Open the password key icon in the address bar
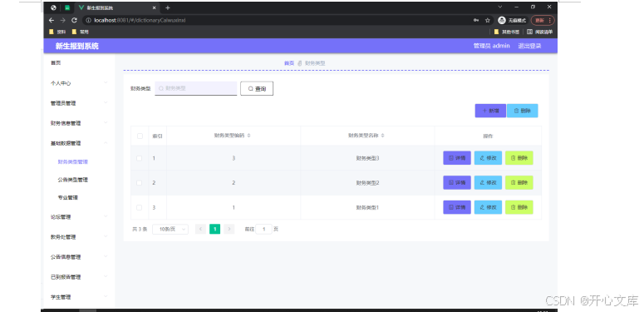 tap(475, 20)
